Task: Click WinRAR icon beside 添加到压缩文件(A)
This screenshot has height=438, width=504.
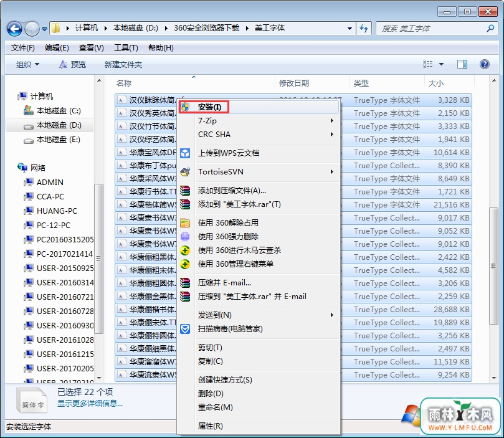Action: click(x=185, y=191)
